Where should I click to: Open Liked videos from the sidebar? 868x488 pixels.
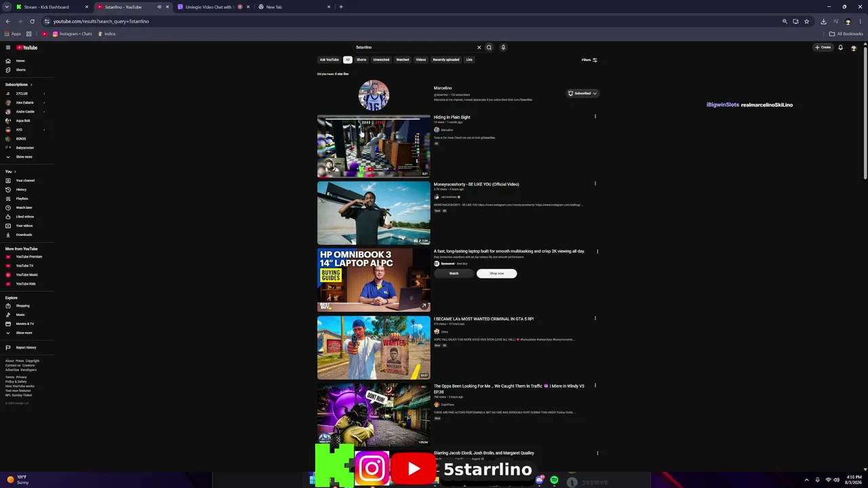point(24,217)
